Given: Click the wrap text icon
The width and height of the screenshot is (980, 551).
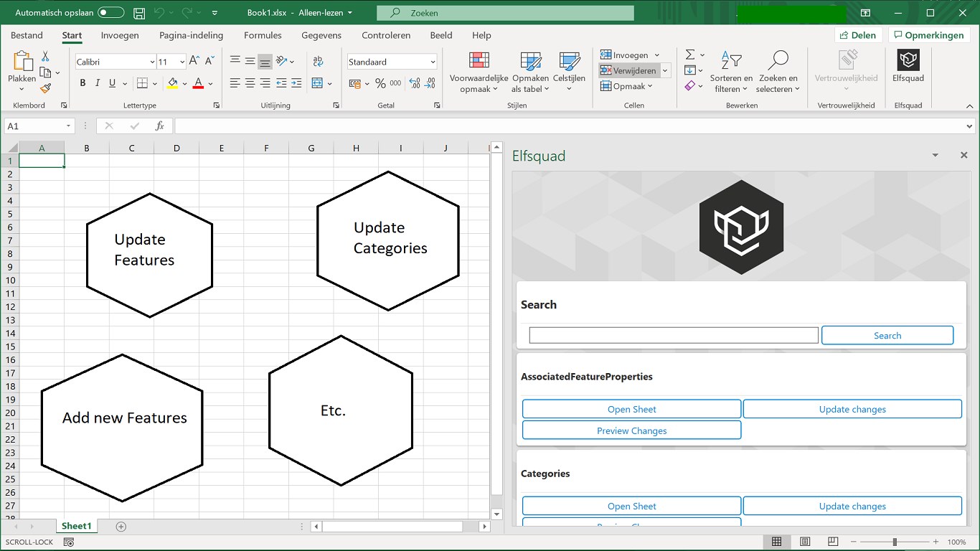Looking at the screenshot, I should (319, 62).
